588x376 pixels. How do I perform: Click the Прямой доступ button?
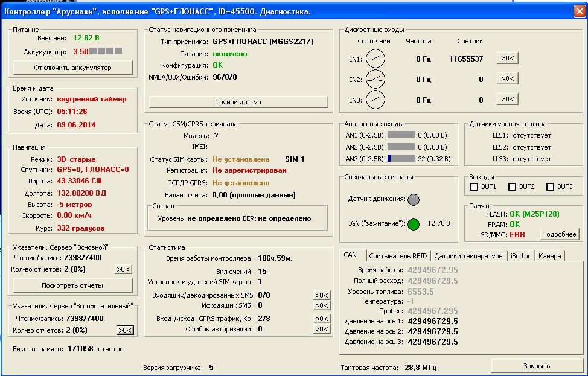[238, 102]
